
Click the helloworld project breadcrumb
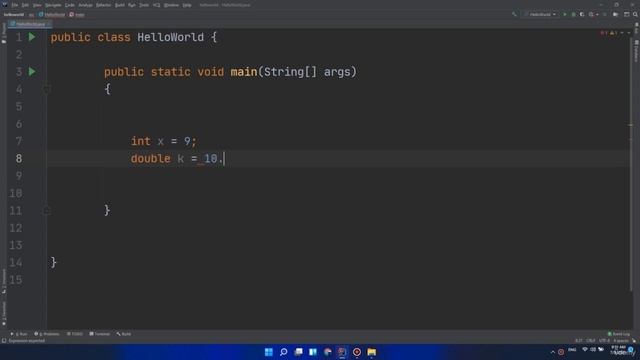click(x=14, y=15)
